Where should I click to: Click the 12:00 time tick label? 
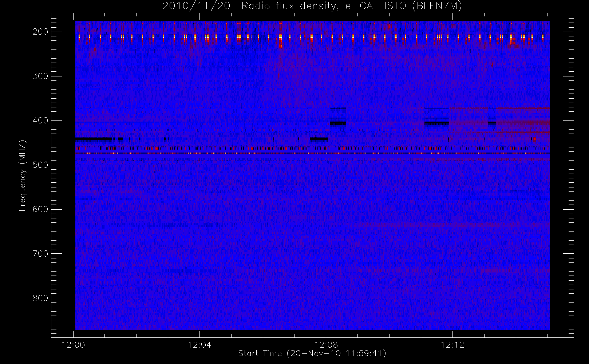[x=74, y=345]
